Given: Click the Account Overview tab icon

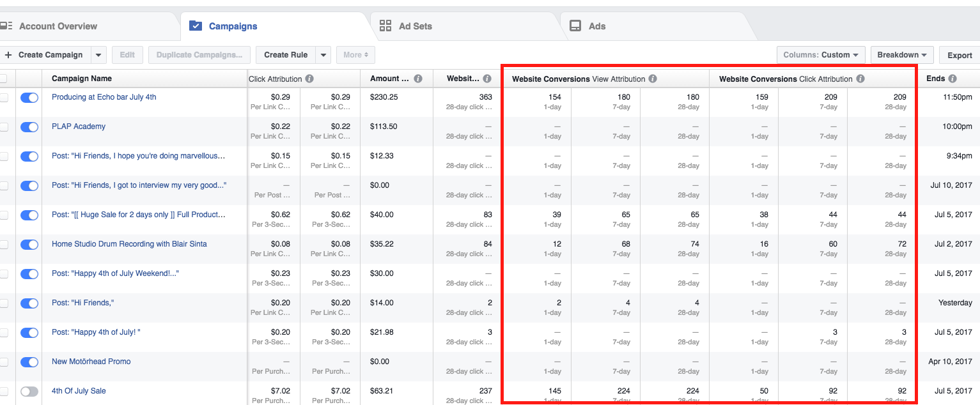Looking at the screenshot, I should coord(6,26).
